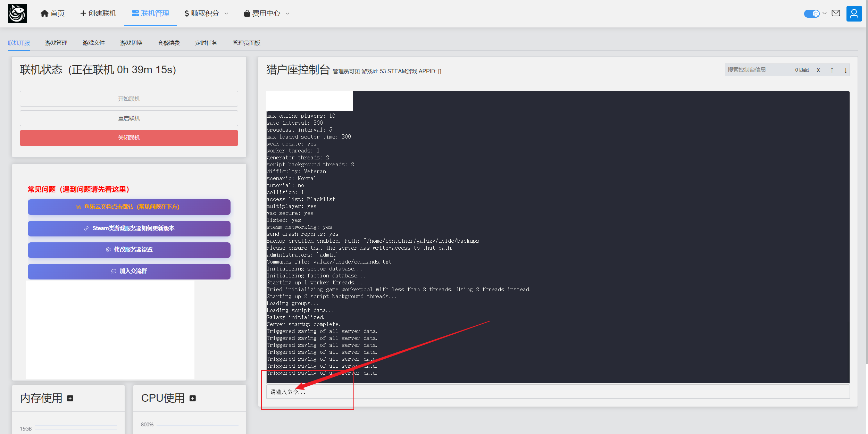Image resolution: width=868 pixels, height=434 pixels.
Task: Expand memory usage plus icon
Action: coord(70,398)
